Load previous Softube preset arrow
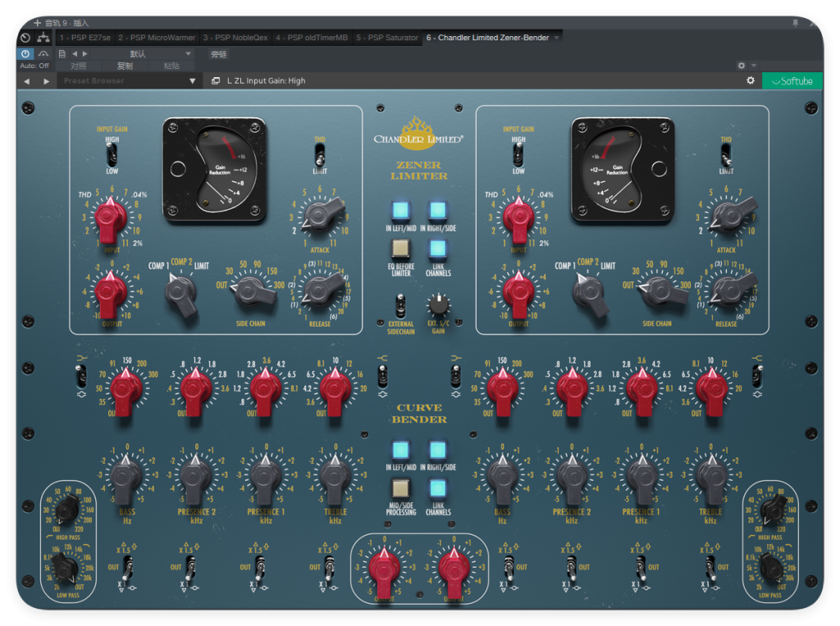This screenshot has height=626, width=840. click(27, 81)
